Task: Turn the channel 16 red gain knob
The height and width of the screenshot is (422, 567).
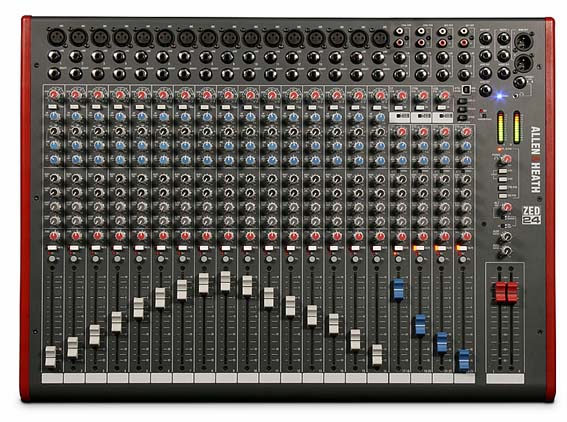Action: point(380,95)
